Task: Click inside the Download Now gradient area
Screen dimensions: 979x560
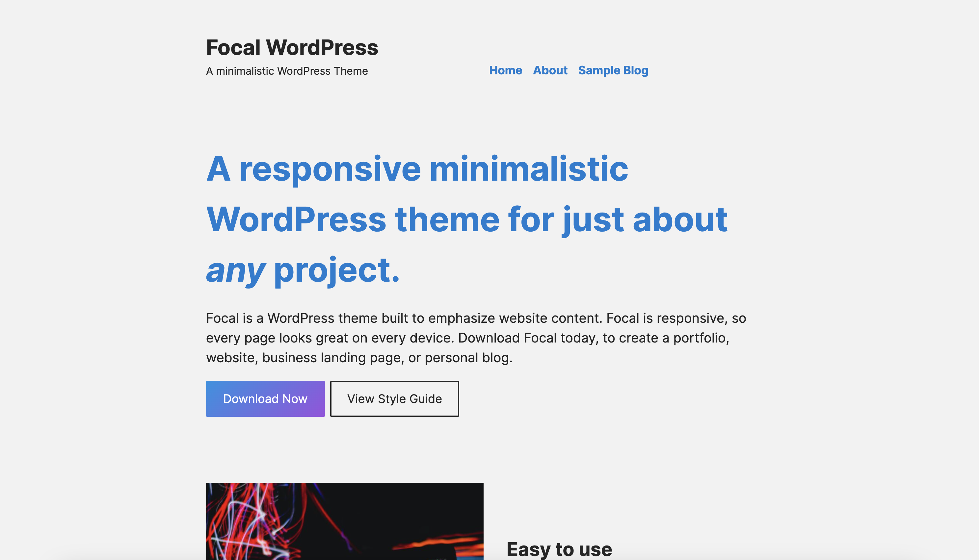Action: click(265, 398)
